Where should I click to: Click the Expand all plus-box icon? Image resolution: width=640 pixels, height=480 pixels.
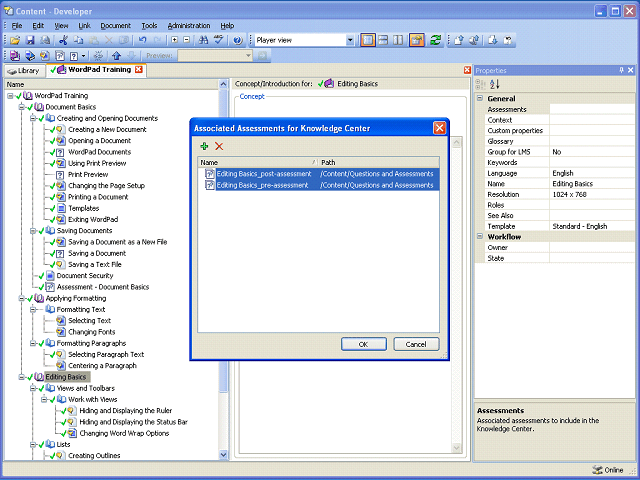pyautogui.click(x=175, y=40)
